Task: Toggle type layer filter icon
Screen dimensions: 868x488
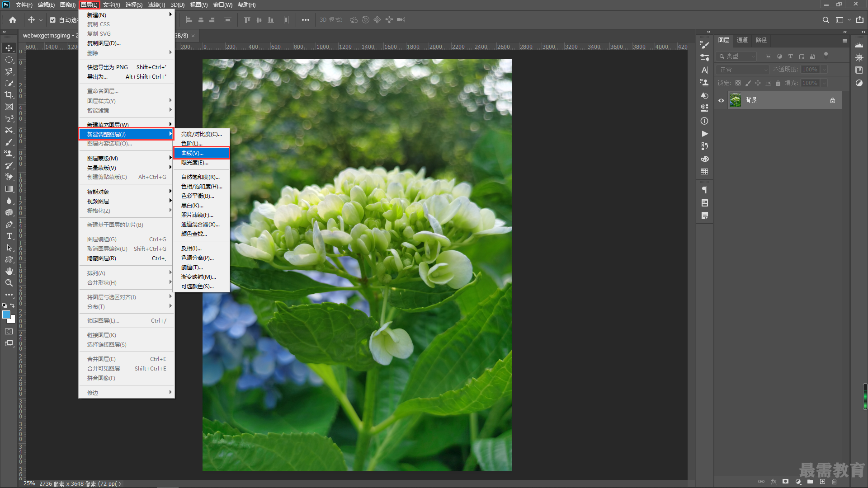Action: [x=790, y=56]
